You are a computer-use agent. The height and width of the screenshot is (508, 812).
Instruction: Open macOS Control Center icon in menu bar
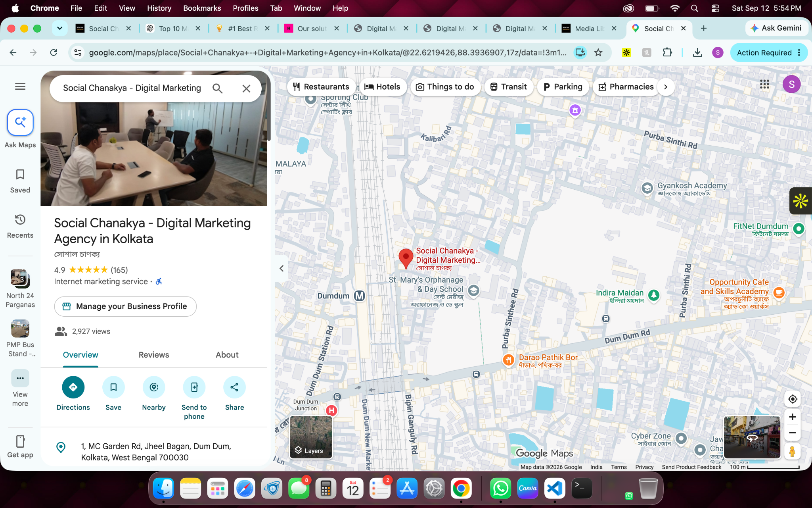715,8
